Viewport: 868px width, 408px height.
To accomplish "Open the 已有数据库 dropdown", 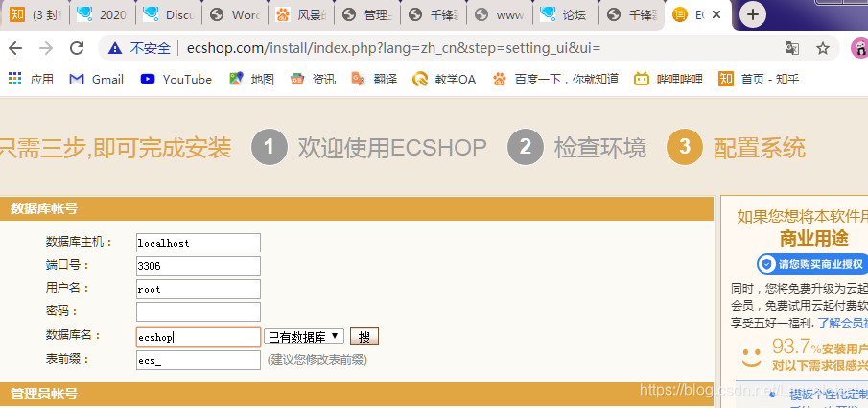I will 304,337.
